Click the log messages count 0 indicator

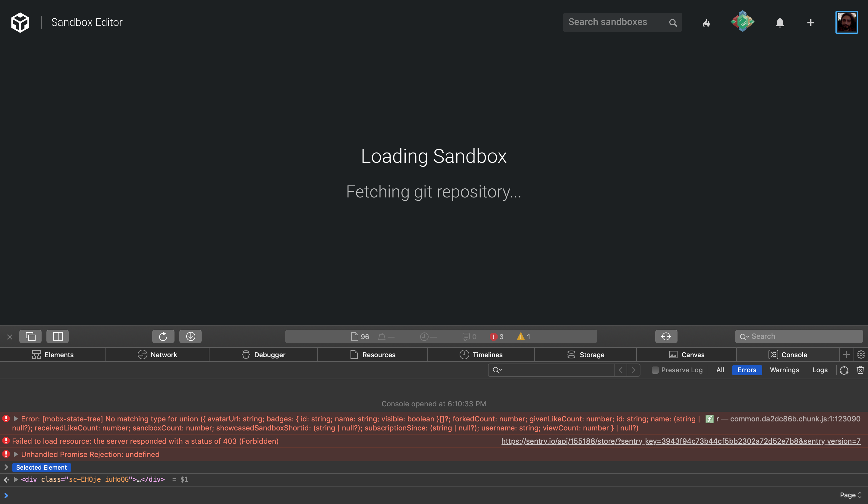click(x=470, y=337)
